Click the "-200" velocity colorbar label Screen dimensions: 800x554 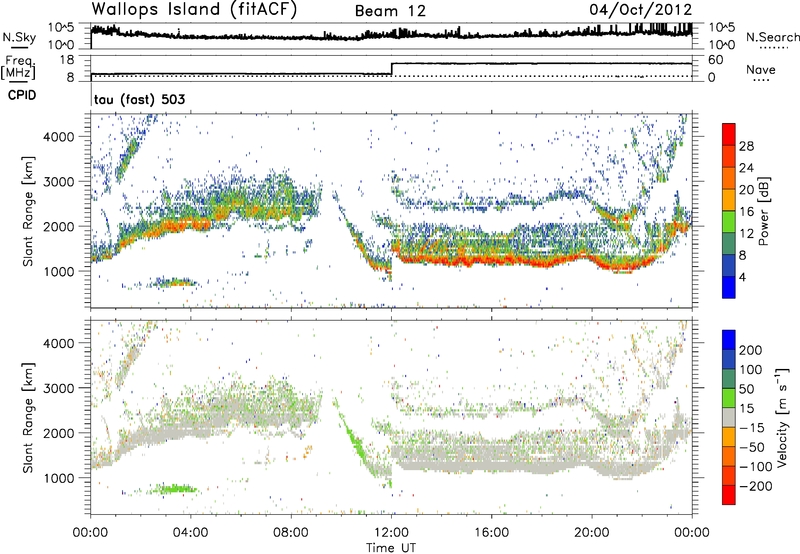[756, 486]
